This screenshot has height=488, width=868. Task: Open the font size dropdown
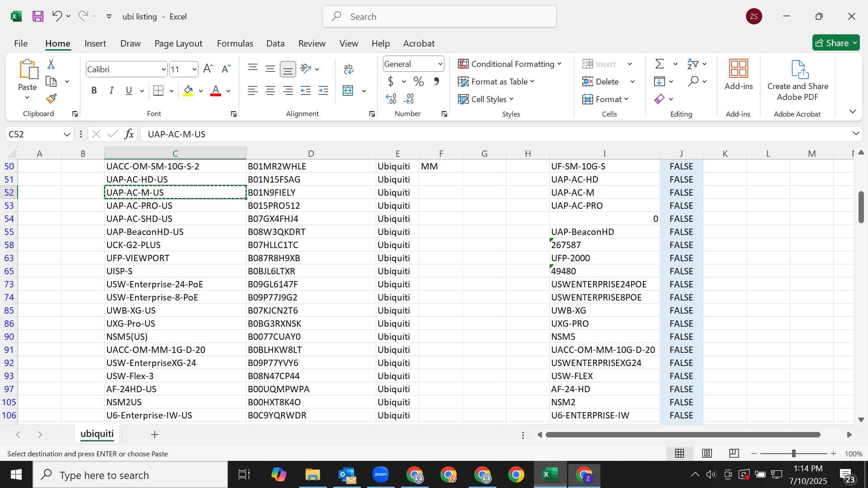(194, 69)
